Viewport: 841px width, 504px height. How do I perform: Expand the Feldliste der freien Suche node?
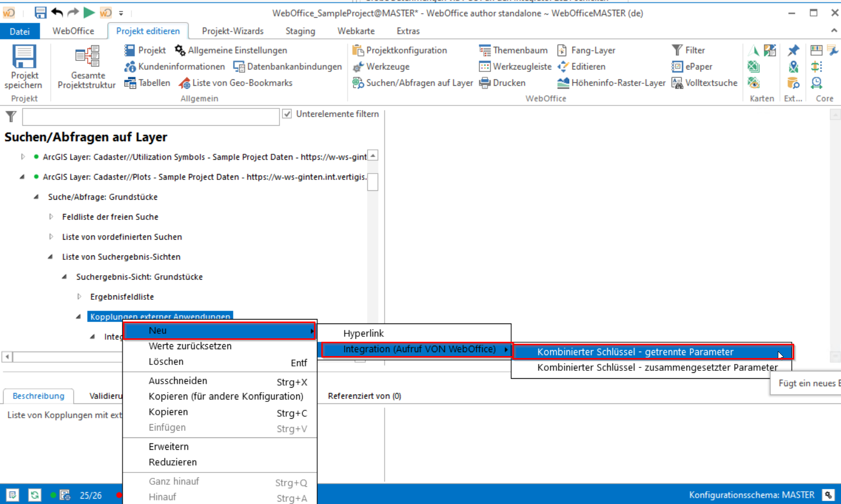51,216
